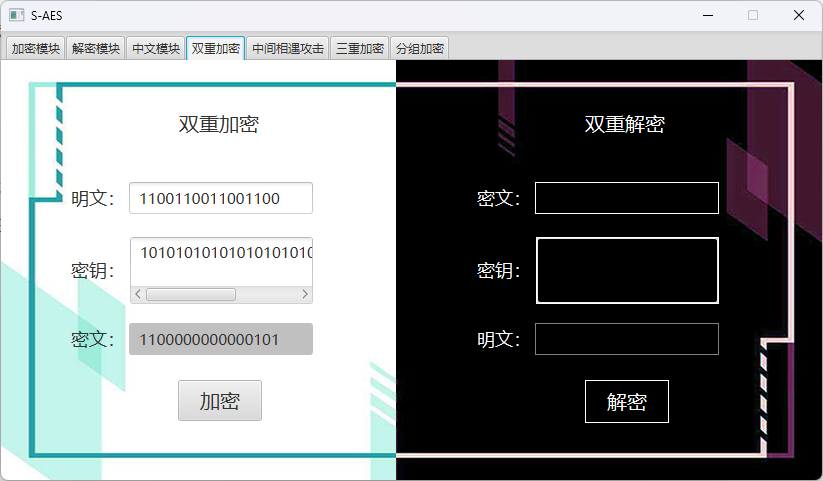Click the encryption 密钥 text area
823x481 pixels.
pyautogui.click(x=221, y=260)
